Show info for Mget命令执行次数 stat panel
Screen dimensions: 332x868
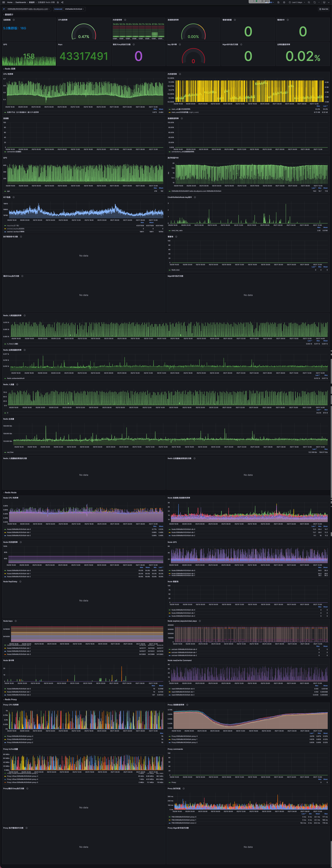[x=241, y=44]
